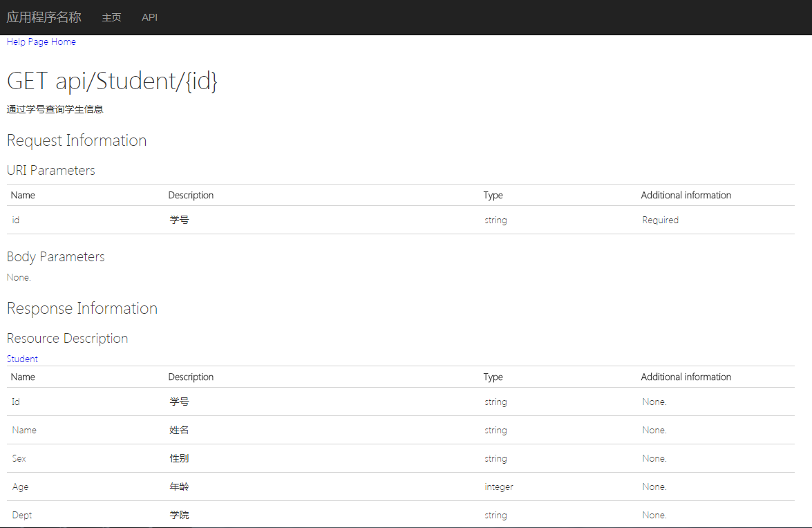Click the Required cell for id
812x528 pixels.
pos(660,220)
